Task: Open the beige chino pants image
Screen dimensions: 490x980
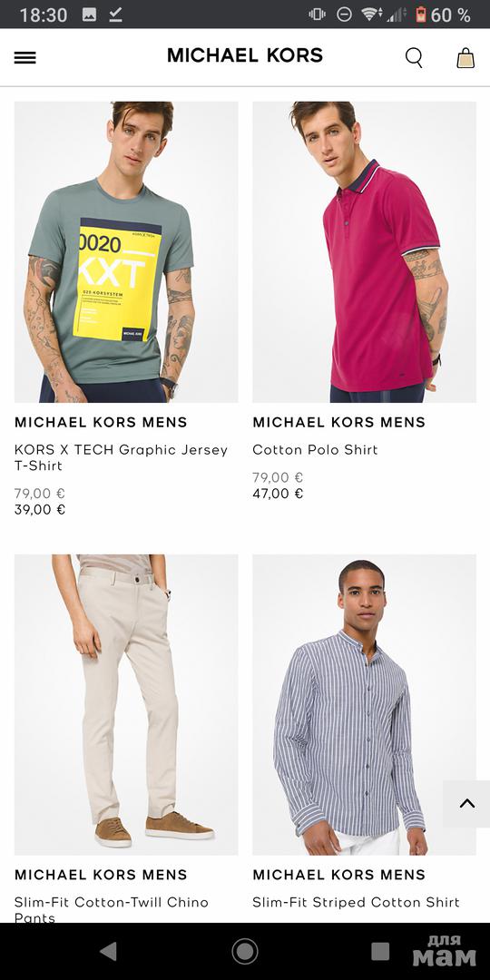Action: [126, 704]
